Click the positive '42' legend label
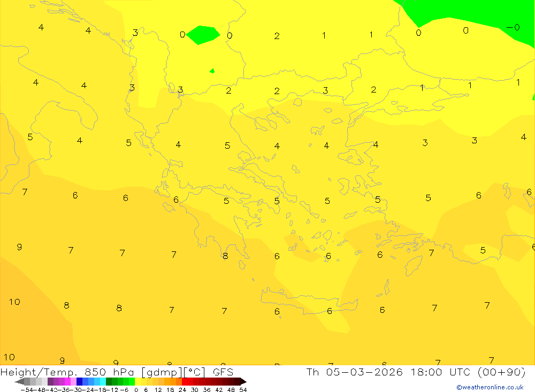 [219, 390]
